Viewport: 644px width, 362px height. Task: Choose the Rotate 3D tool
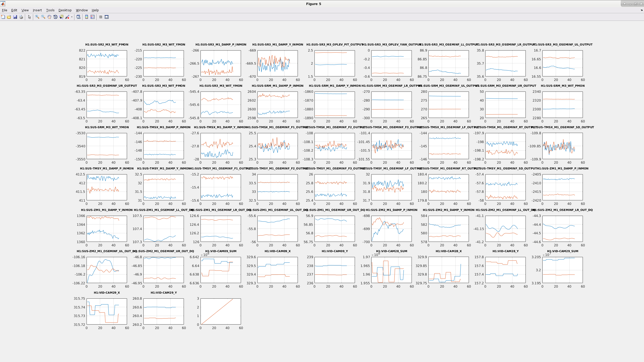[55, 17]
